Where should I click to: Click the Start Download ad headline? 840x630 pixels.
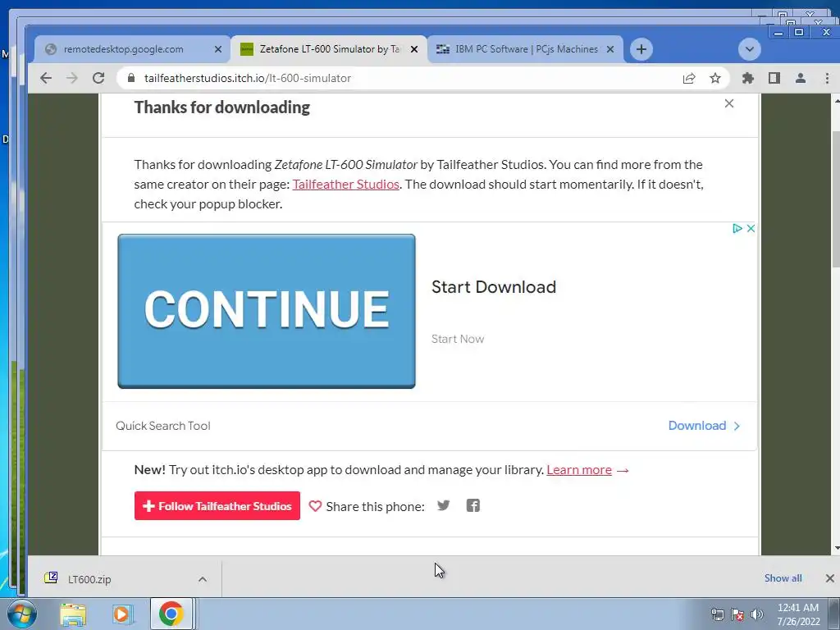coord(493,287)
